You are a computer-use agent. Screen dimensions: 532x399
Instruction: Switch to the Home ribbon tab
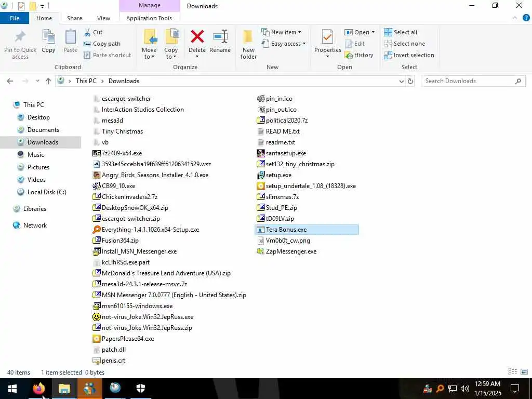(x=44, y=18)
